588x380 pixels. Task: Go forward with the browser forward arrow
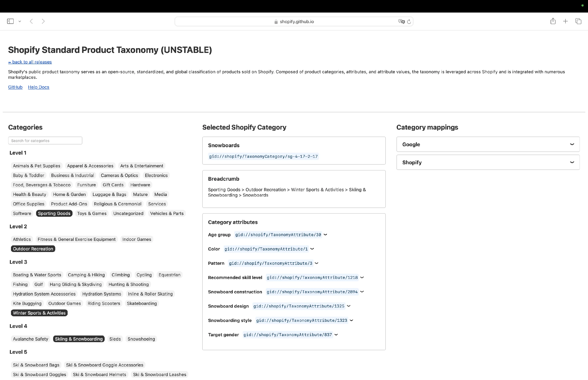click(43, 21)
